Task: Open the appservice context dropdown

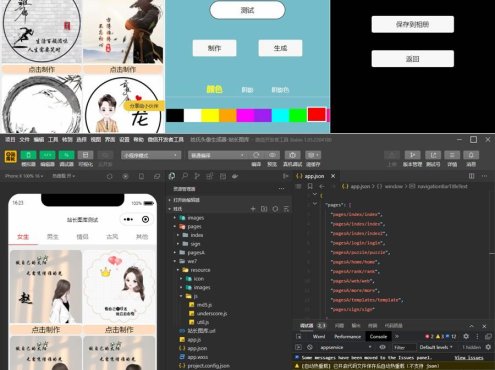Action: point(345,347)
